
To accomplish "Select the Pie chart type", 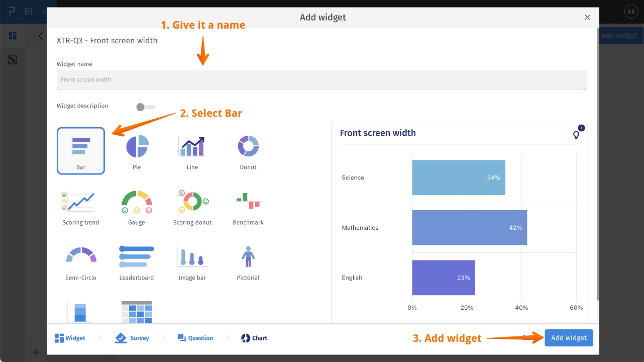I will (136, 150).
